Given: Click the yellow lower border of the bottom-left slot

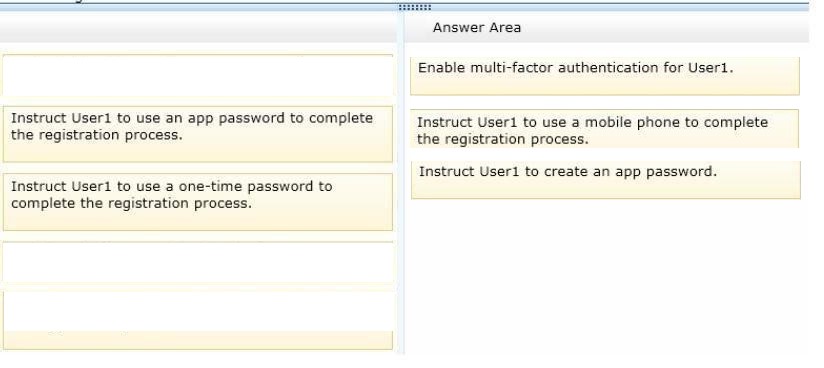Looking at the screenshot, I should (x=198, y=340).
